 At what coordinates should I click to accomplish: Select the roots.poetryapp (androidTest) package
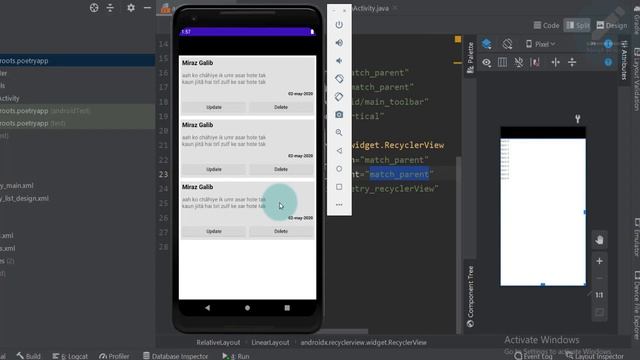pyautogui.click(x=78, y=111)
